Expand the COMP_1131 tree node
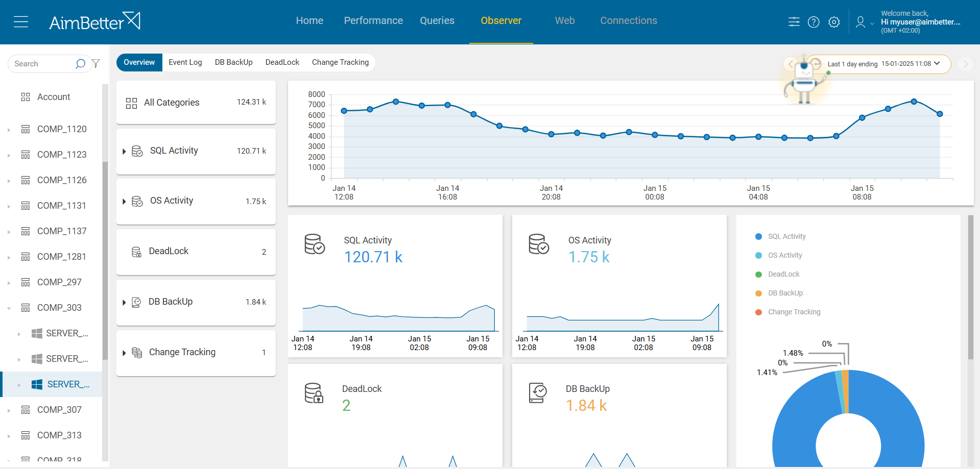980x469 pixels. pyautogui.click(x=9, y=206)
